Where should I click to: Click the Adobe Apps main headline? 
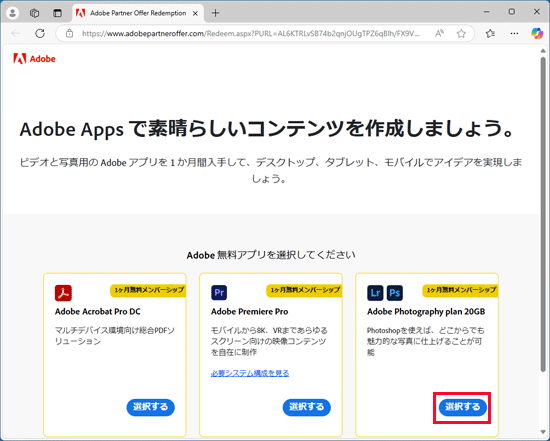(267, 129)
